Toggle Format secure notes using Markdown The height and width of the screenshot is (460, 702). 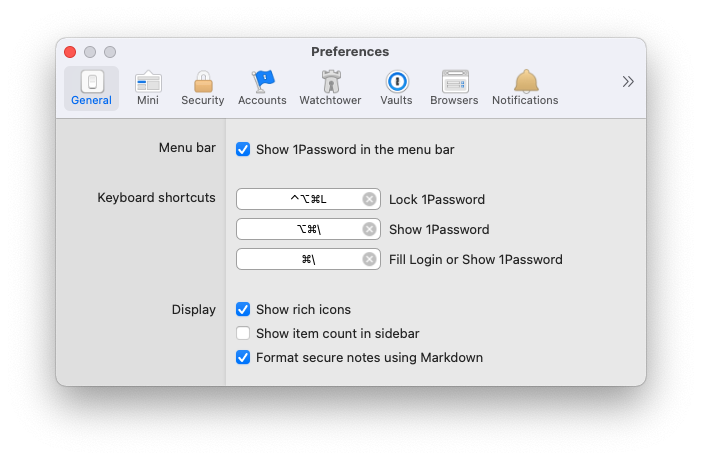243,358
